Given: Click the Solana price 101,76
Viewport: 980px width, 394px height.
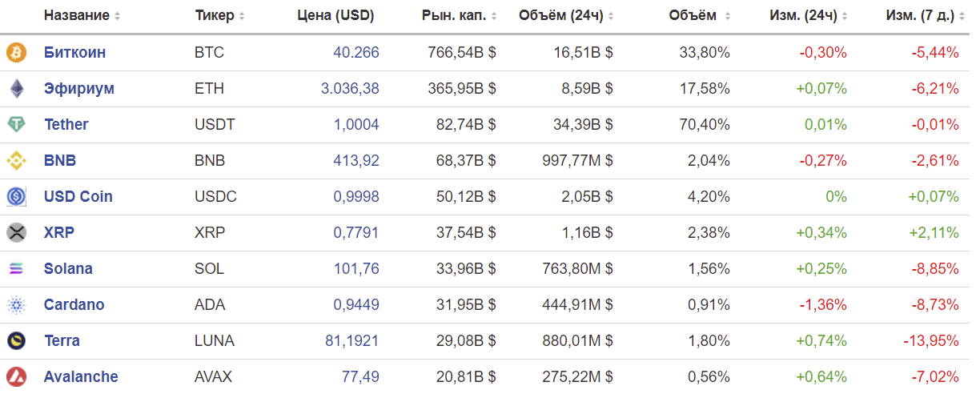Looking at the screenshot, I should pos(356,269).
